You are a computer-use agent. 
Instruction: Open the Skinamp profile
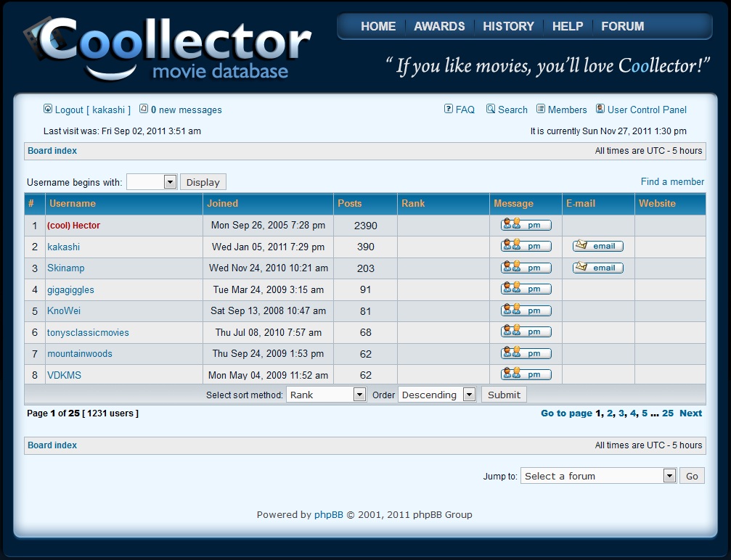pyautogui.click(x=66, y=268)
